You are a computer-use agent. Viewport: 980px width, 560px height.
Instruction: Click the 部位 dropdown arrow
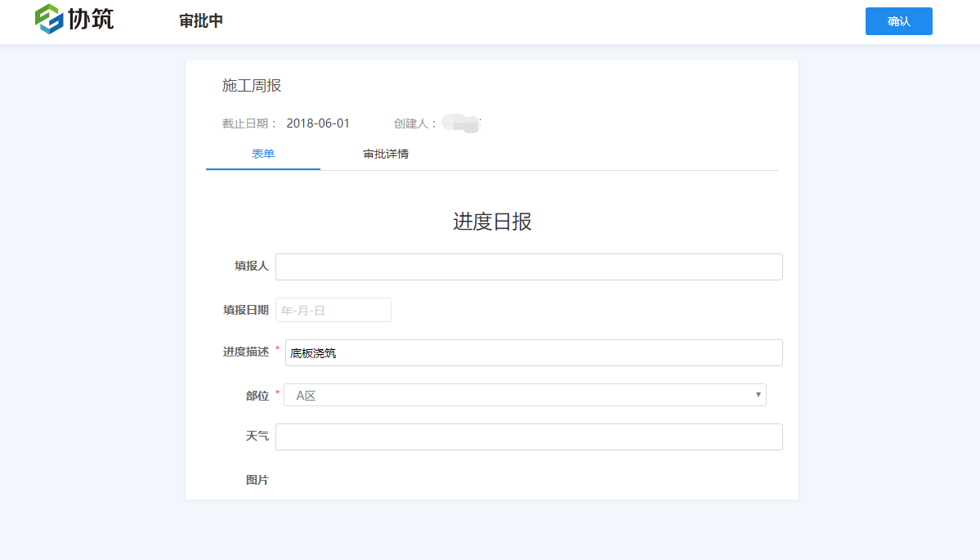point(758,395)
